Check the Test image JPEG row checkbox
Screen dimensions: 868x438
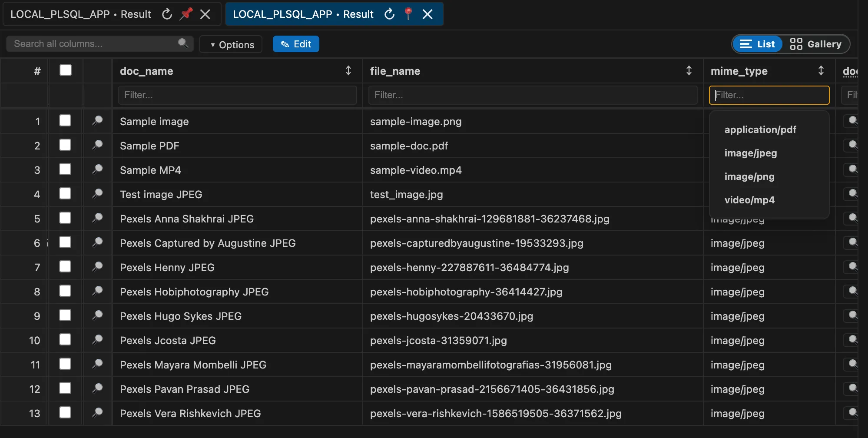point(65,193)
